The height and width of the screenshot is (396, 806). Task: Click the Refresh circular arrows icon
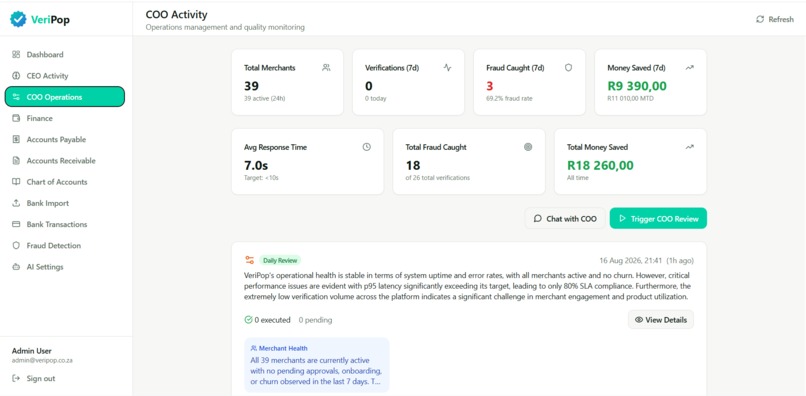point(760,19)
